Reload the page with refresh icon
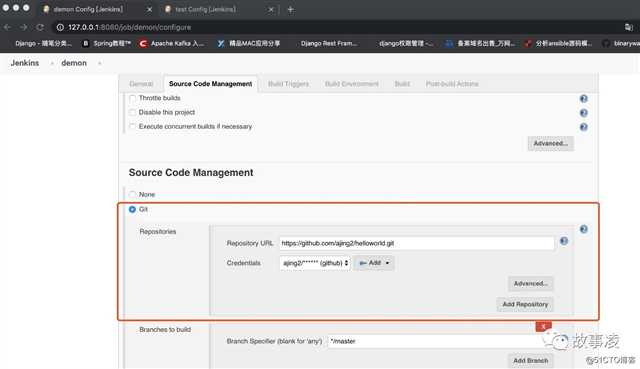640x369 pixels. click(40, 27)
